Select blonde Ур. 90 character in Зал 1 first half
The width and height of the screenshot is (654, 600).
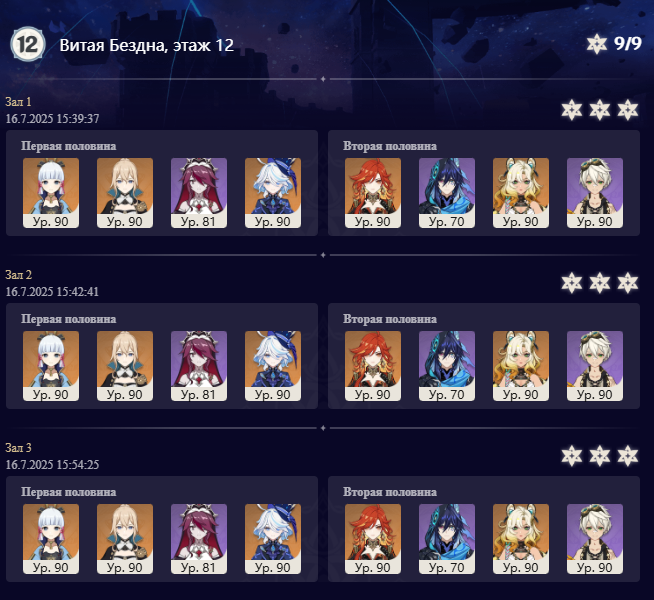[125, 193]
